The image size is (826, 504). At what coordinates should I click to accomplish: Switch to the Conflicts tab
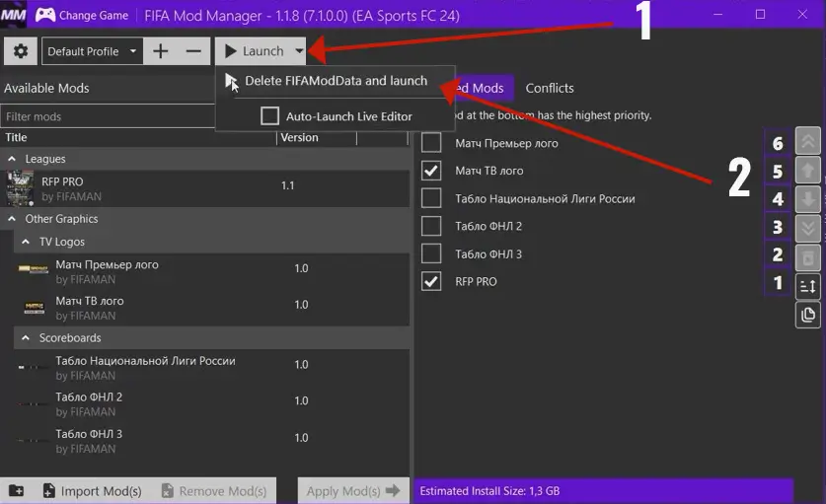point(550,88)
